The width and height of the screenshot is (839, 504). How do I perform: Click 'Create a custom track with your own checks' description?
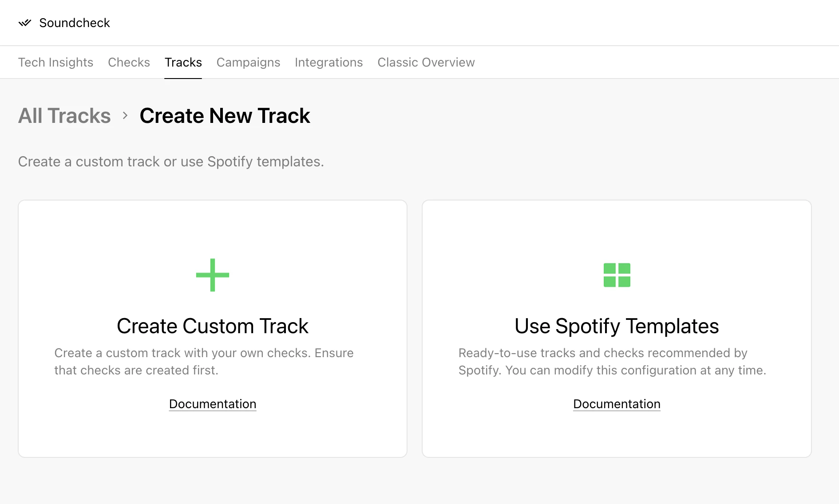pyautogui.click(x=204, y=362)
